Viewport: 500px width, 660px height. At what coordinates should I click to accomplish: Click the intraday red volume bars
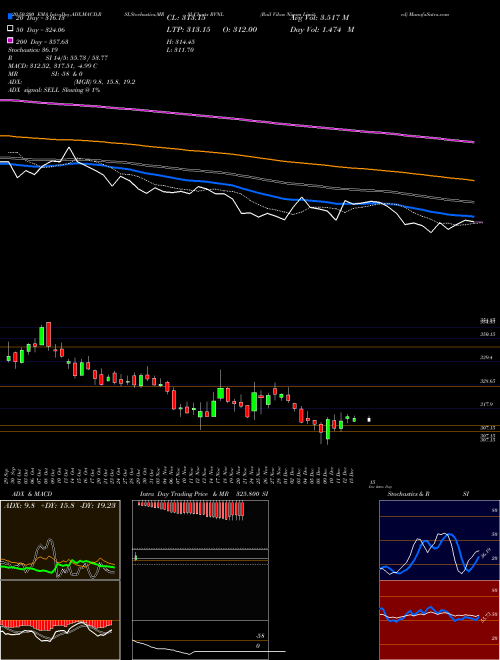click(191, 510)
